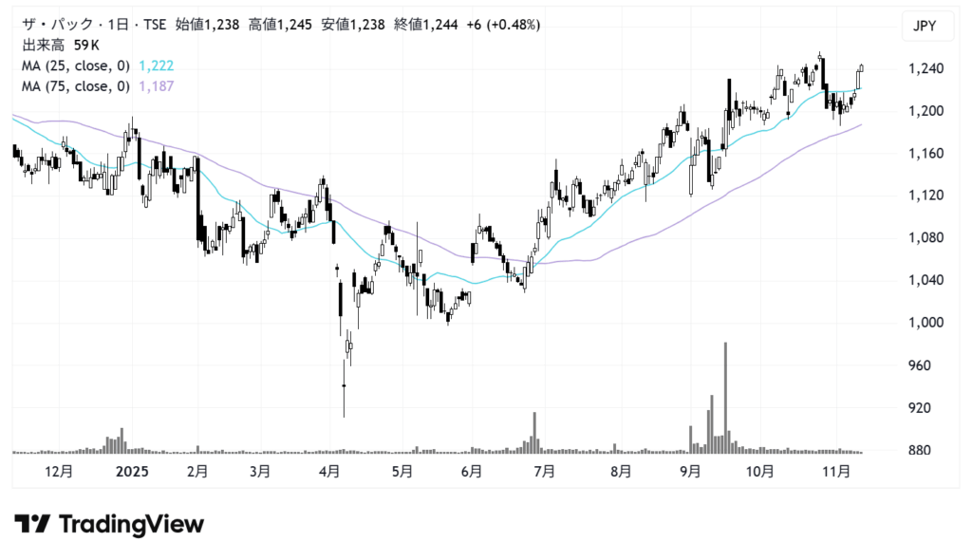Select the 12月 time axis label
This screenshot has height=560, width=972.
tap(58, 471)
